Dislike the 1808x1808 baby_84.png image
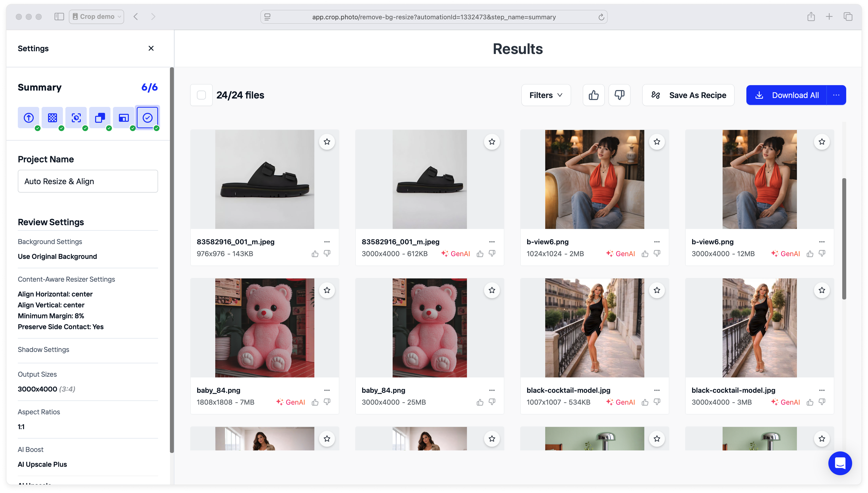Screen dimensions: 868x493 [x=327, y=402]
